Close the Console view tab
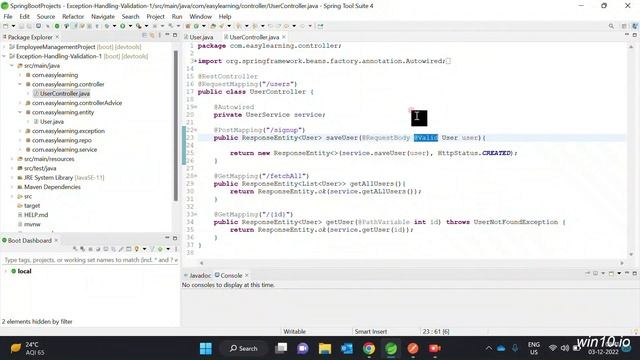Viewport: 640px width, 360px height. point(247,276)
